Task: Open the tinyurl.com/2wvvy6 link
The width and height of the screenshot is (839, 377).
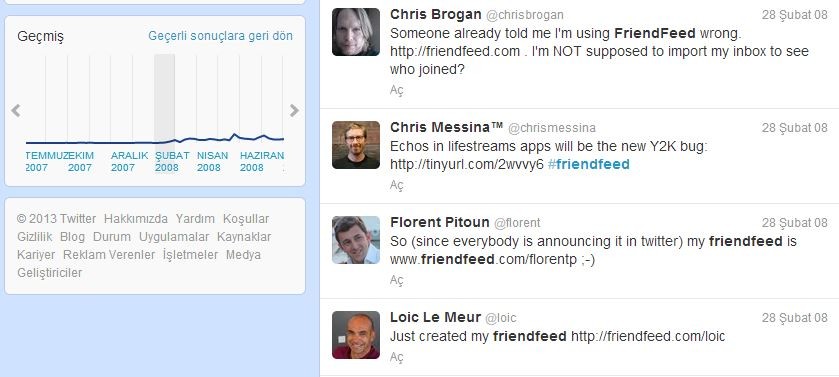Action: tap(467, 164)
